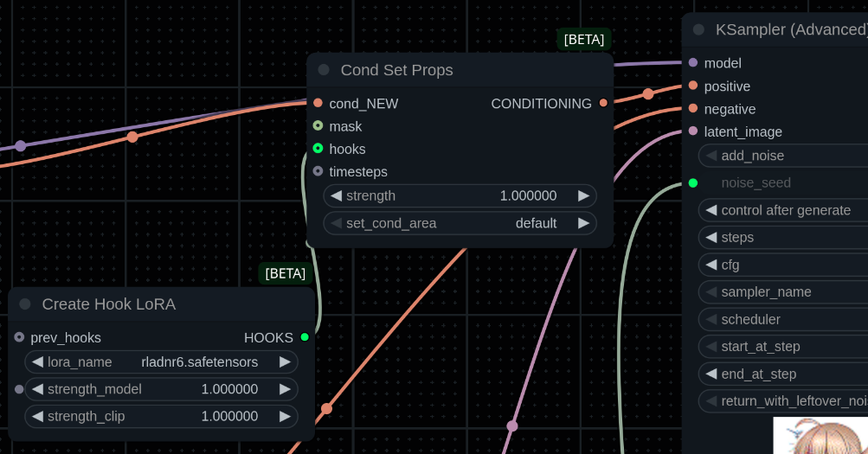Click left arrow of return_with_leftover_noise
Image resolution: width=868 pixels, height=454 pixels.
(x=711, y=401)
